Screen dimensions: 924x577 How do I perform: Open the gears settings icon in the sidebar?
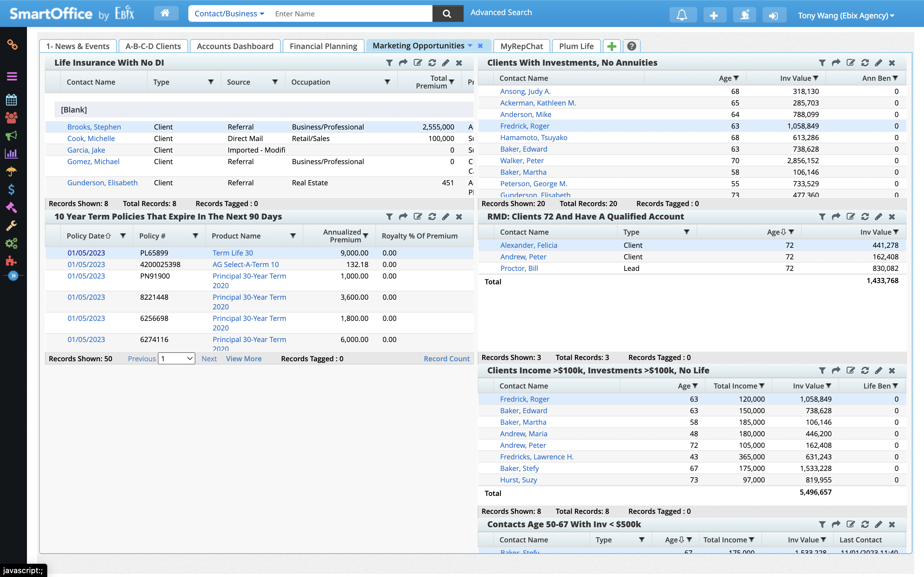point(12,243)
